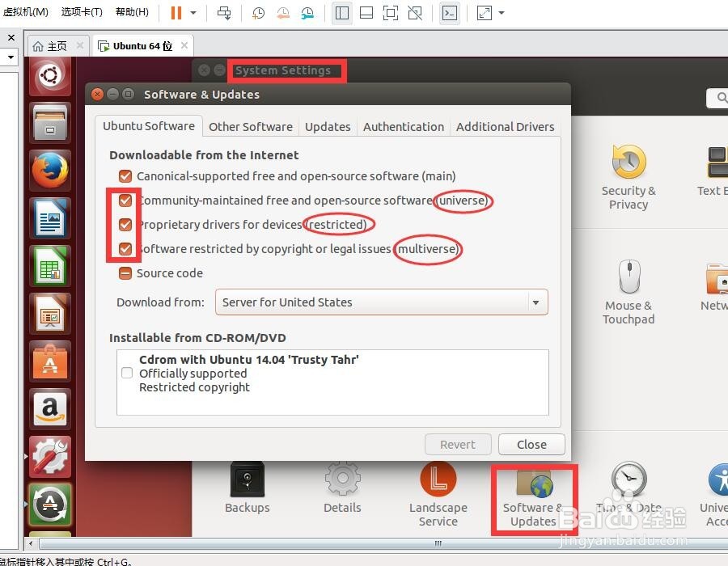Switch to the Other Software tab
The height and width of the screenshot is (566, 728).
pos(251,127)
